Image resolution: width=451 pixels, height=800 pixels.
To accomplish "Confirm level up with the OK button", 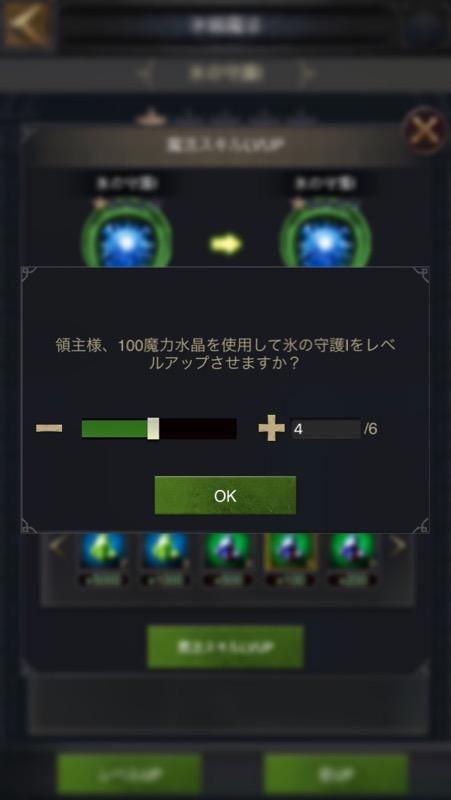I will click(225, 495).
